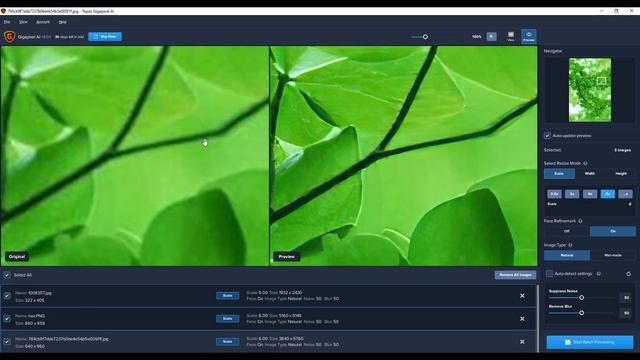This screenshot has height=360, width=640.
Task: Toggle checkbox for hair.PNG row
Action: (7, 319)
